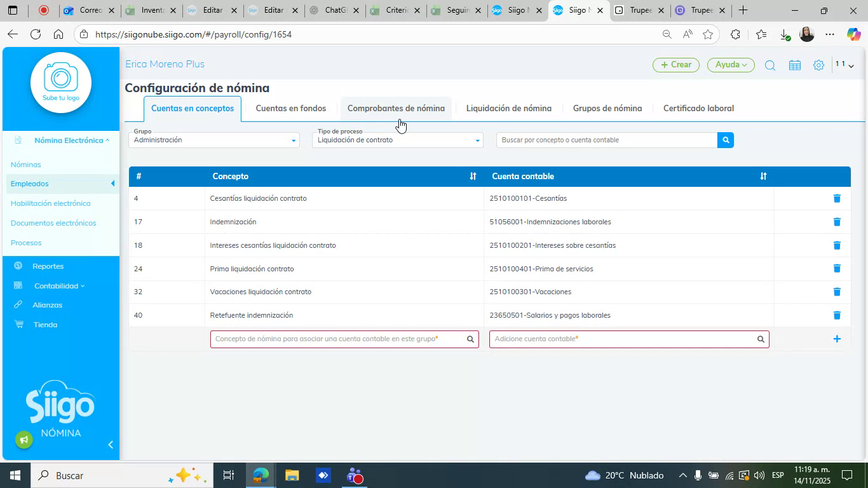Viewport: 868px width, 488px height.
Task: Open File Explorer from taskbar
Action: tap(292, 475)
